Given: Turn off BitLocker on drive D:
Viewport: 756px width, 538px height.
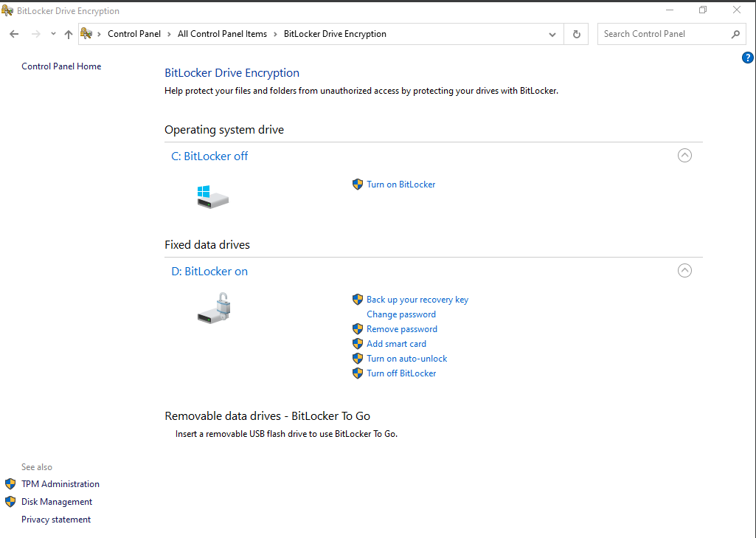Looking at the screenshot, I should [401, 373].
